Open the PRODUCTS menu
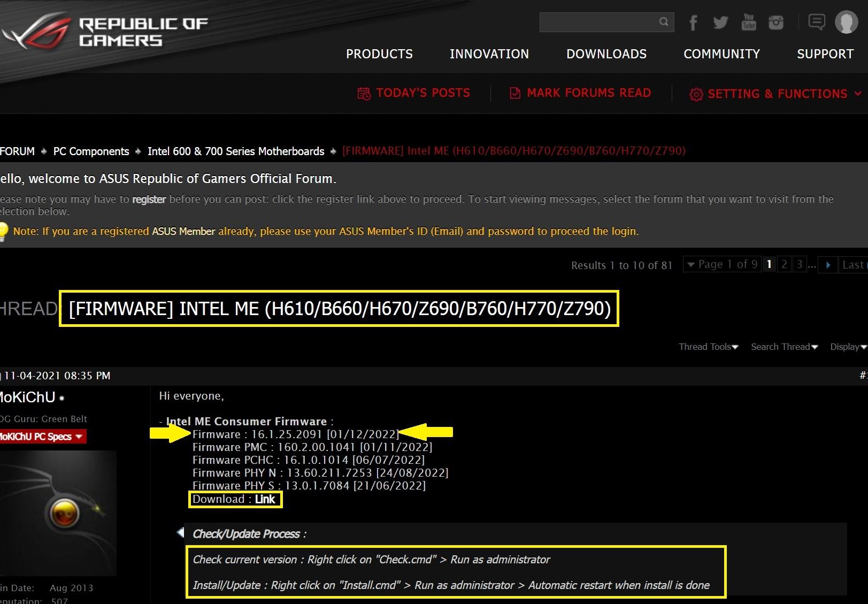 (x=379, y=54)
